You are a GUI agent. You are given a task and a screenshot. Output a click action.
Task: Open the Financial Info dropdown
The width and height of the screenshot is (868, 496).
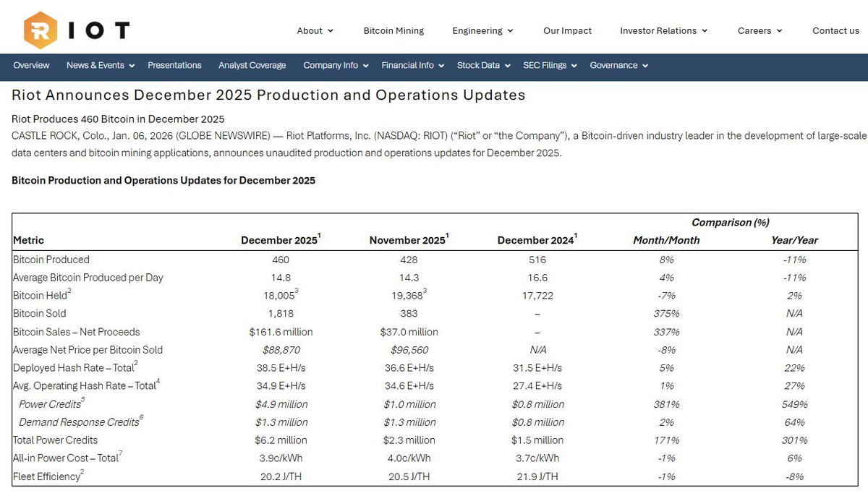[412, 65]
